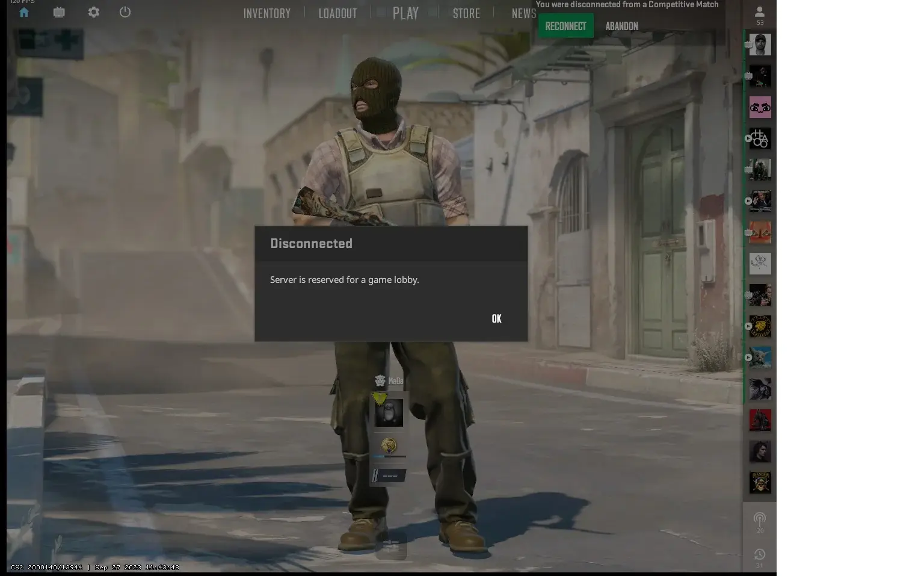This screenshot has width=924, height=576.
Task: Click play icon beside the blue cat avatar
Action: point(748,358)
